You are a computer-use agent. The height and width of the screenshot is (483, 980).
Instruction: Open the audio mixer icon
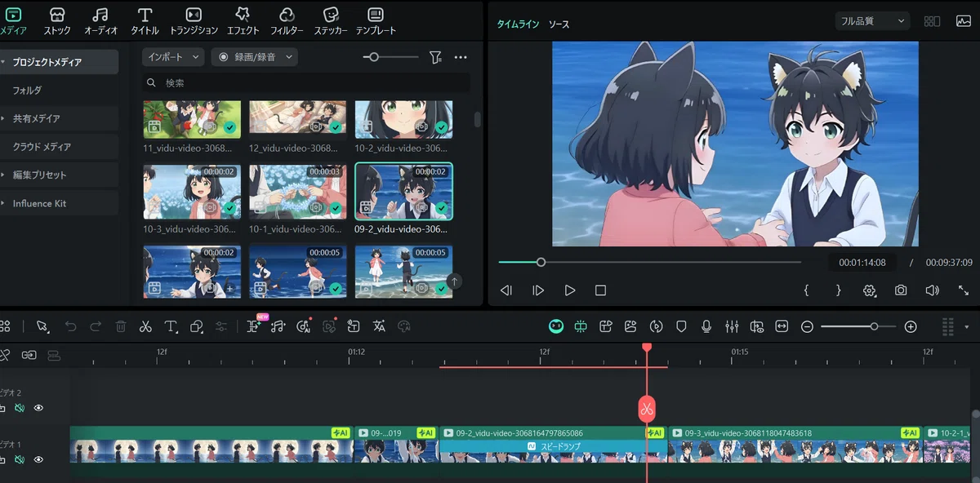[x=732, y=326]
